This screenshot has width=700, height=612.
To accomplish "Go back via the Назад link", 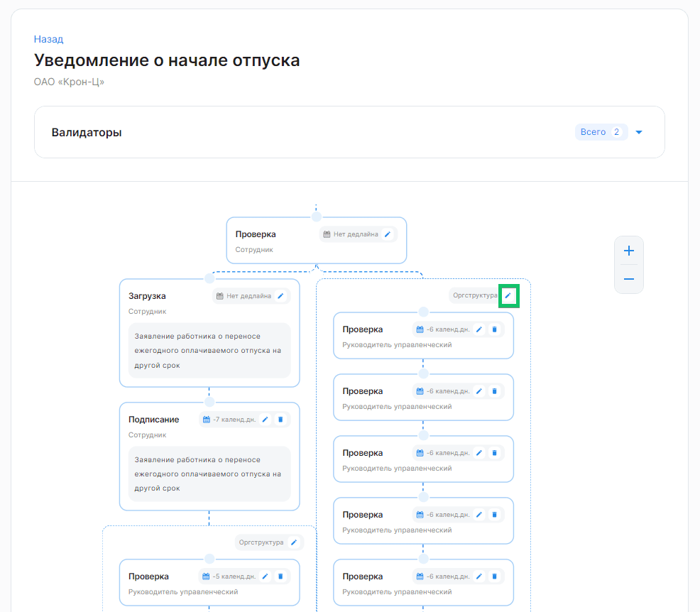I will (49, 39).
